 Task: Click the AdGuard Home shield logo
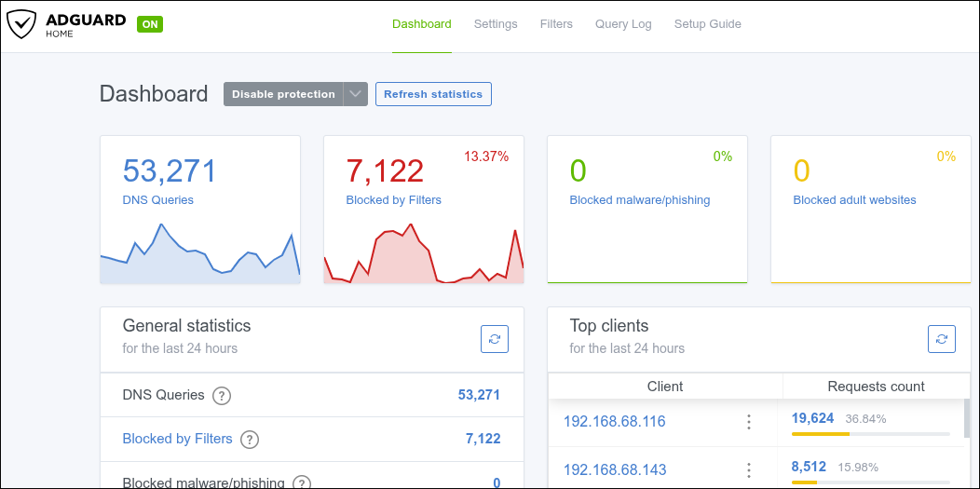[21, 25]
